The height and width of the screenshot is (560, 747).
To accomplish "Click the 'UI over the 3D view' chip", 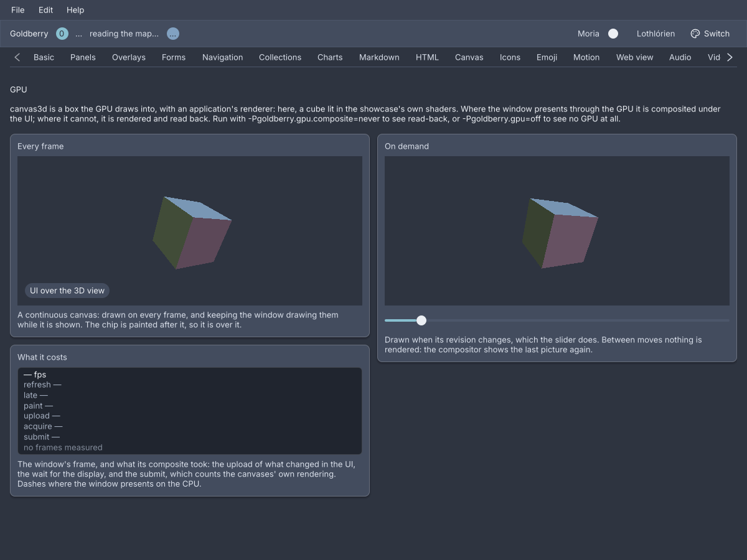I will (x=67, y=291).
